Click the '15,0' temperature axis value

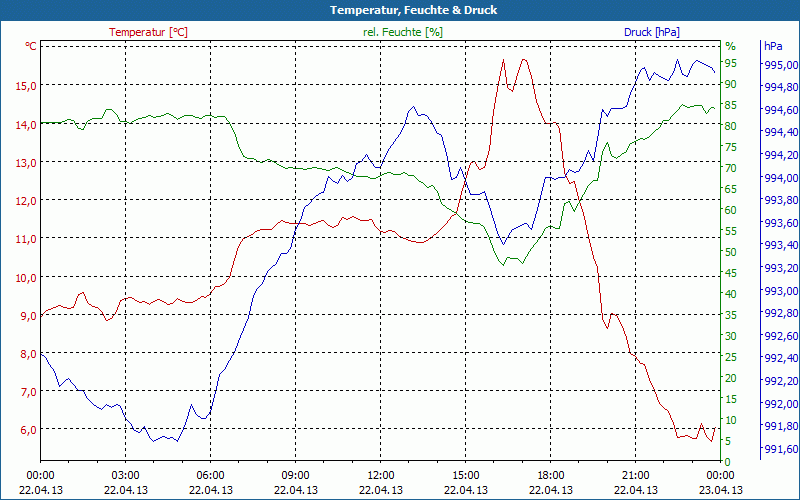pyautogui.click(x=26, y=86)
